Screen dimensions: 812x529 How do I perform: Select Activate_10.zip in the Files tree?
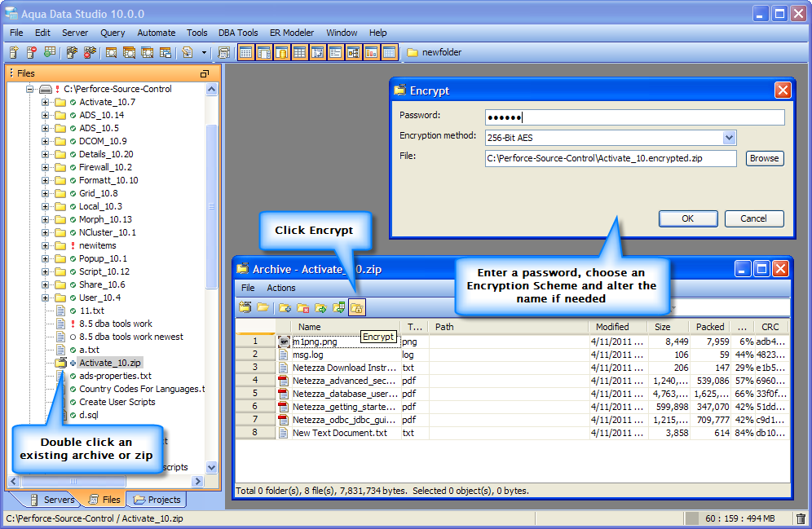tap(110, 363)
